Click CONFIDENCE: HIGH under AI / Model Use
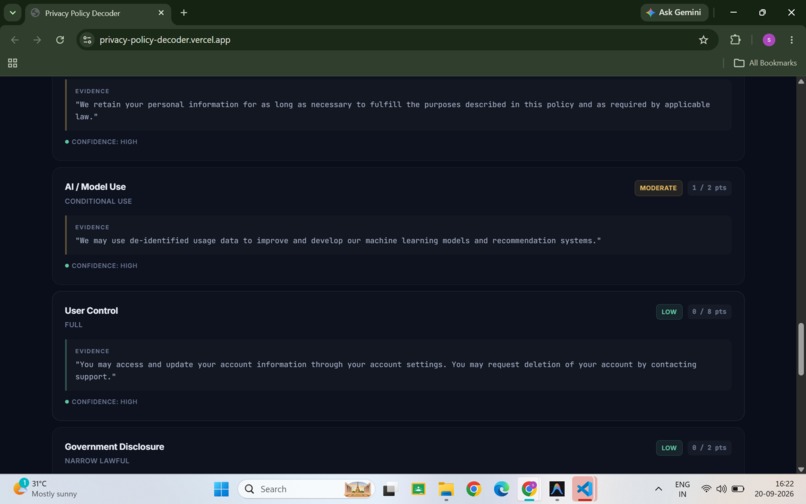 pyautogui.click(x=101, y=265)
